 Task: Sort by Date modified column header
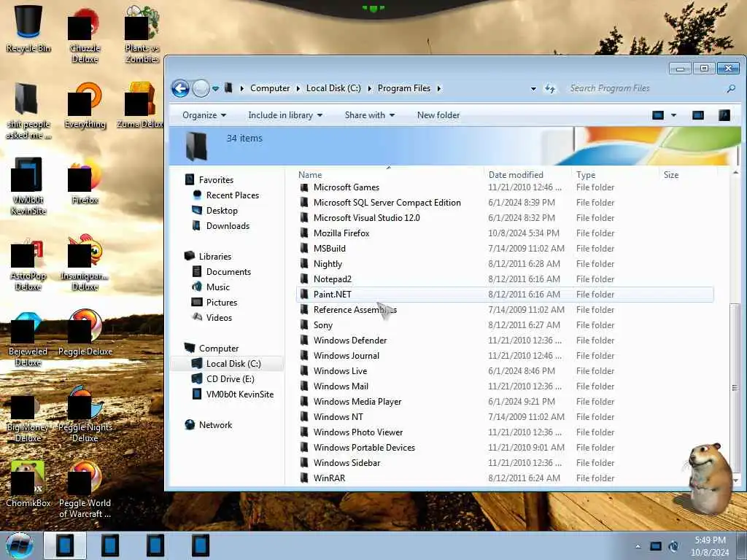(527, 175)
